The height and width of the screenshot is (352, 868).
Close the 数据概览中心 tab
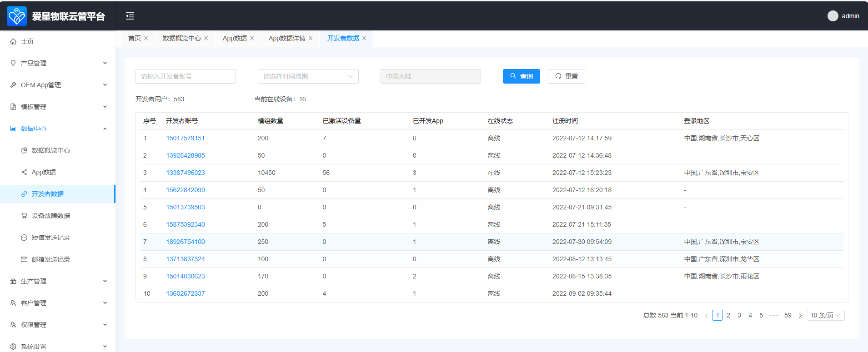tap(206, 38)
